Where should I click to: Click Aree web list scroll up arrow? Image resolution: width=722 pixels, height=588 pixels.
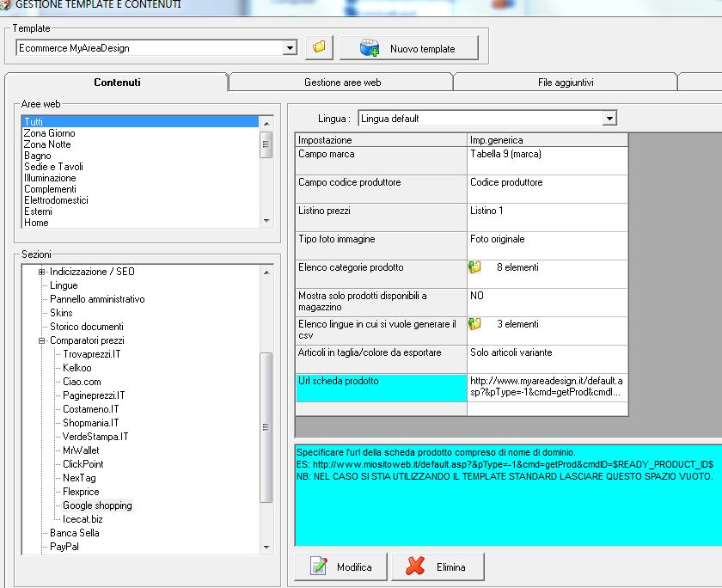point(266,123)
